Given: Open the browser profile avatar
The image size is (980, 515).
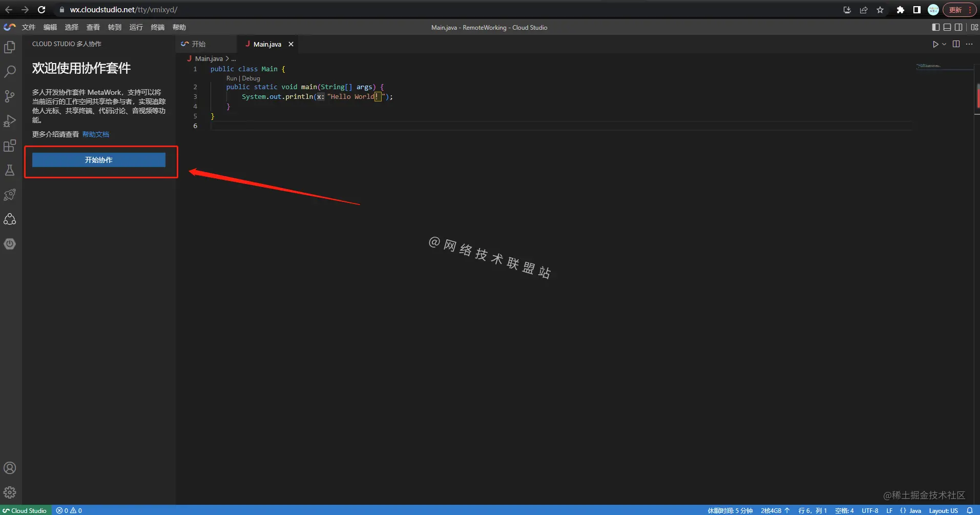Looking at the screenshot, I should tap(933, 10).
